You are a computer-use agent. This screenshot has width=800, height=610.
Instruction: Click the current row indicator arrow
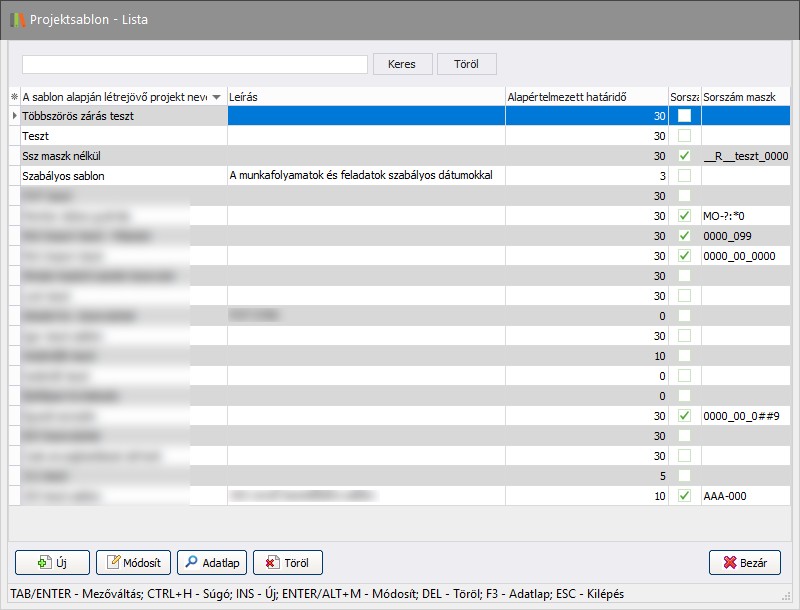click(x=14, y=116)
